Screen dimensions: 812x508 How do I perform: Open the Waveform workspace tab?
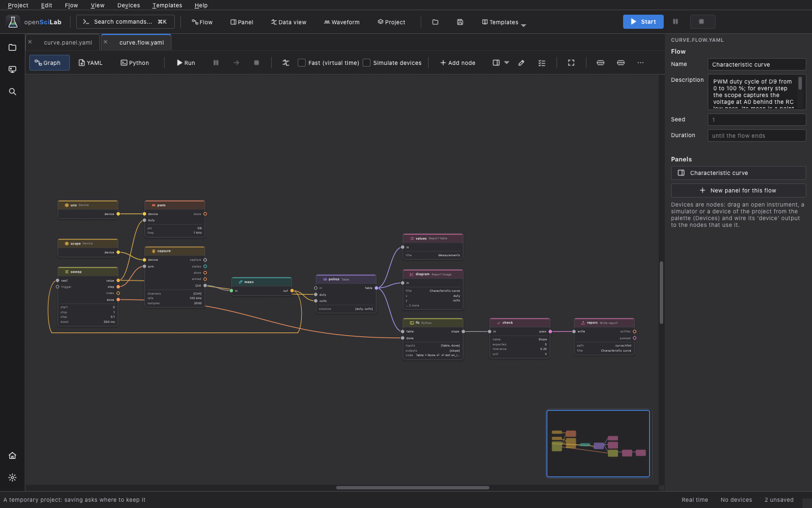point(342,22)
